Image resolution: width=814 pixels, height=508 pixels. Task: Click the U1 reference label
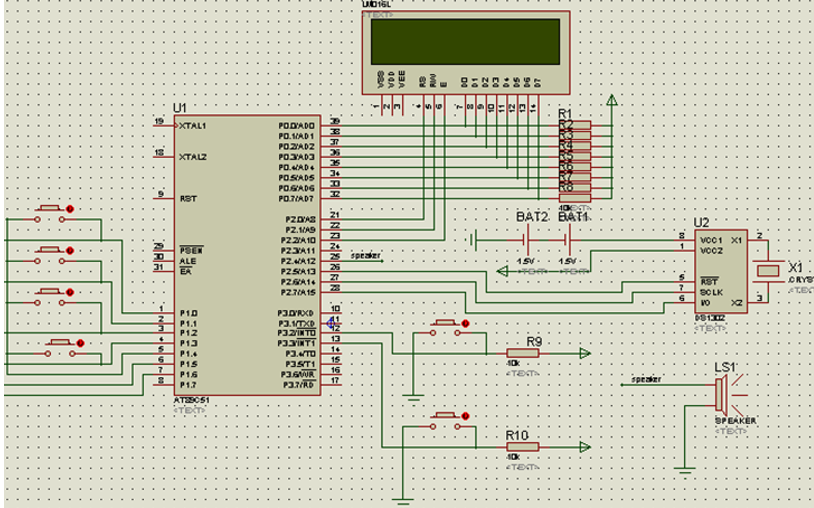(x=180, y=108)
